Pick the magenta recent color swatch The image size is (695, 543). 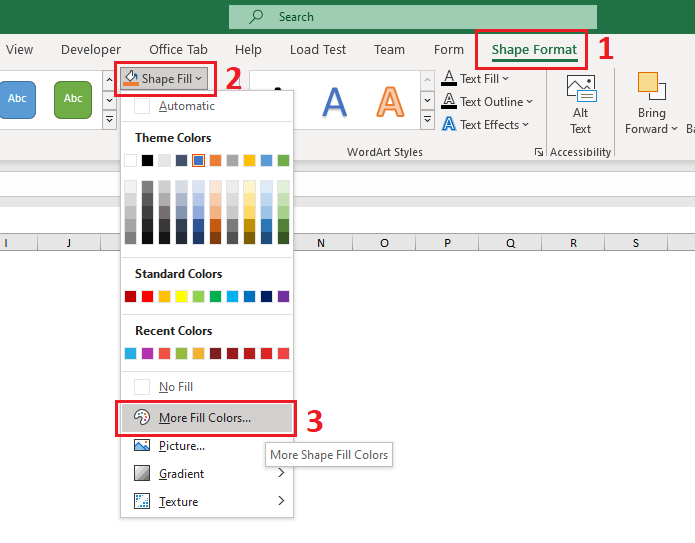(147, 353)
